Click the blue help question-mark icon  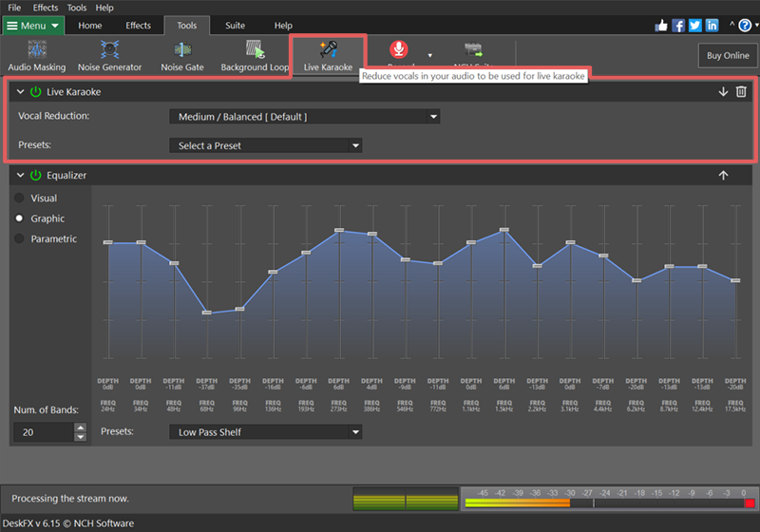[745, 26]
